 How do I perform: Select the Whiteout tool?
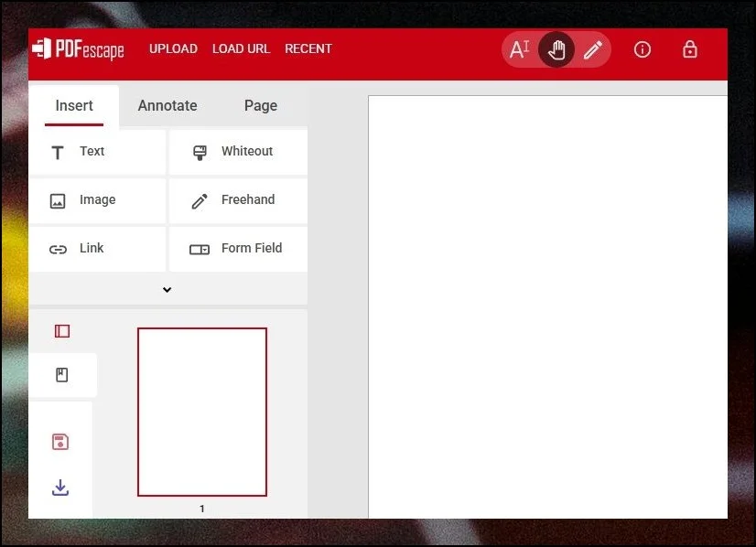[238, 152]
